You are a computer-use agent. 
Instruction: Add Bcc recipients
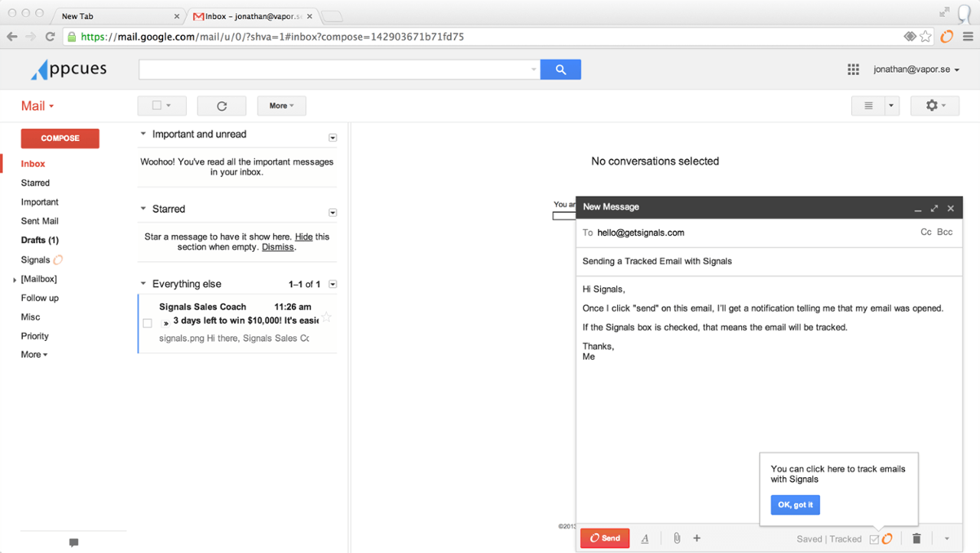coord(945,232)
